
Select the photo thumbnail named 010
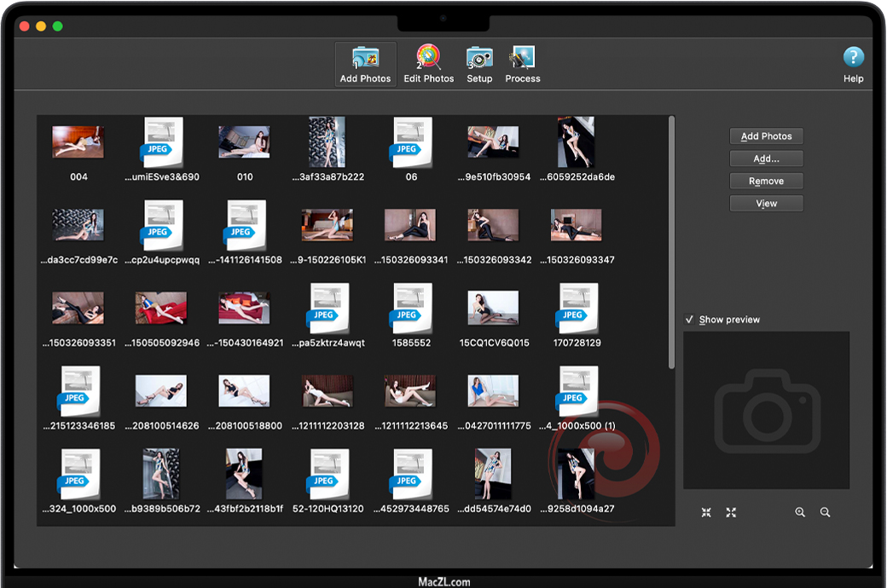(245, 142)
